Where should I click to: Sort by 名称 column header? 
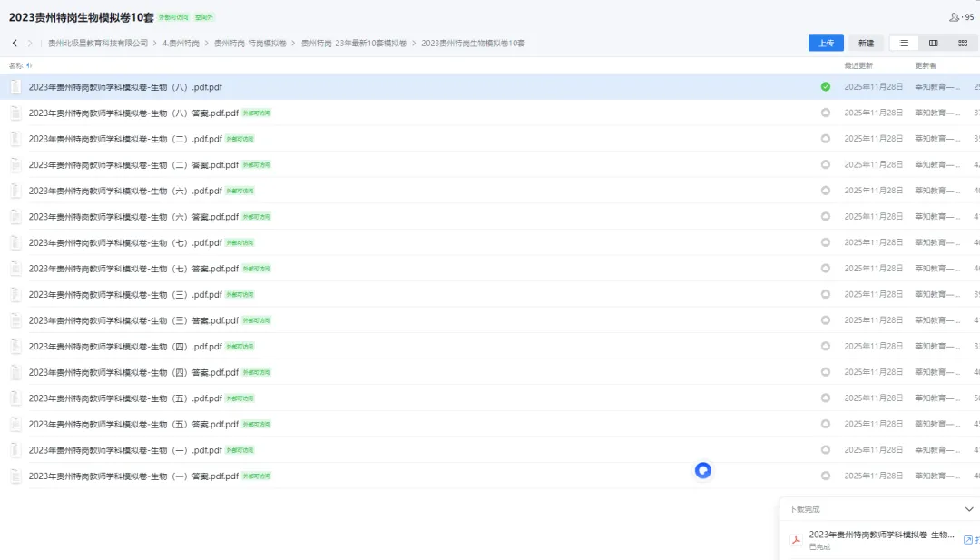15,65
